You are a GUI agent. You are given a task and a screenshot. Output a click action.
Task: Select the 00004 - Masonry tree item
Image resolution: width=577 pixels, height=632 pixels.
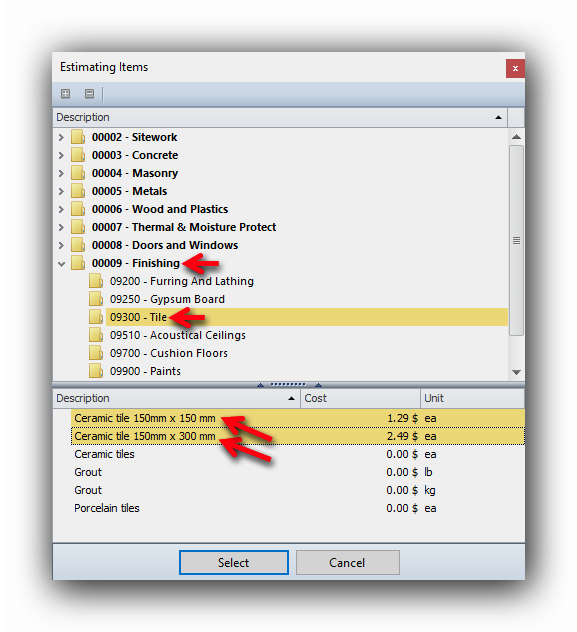[x=135, y=173]
